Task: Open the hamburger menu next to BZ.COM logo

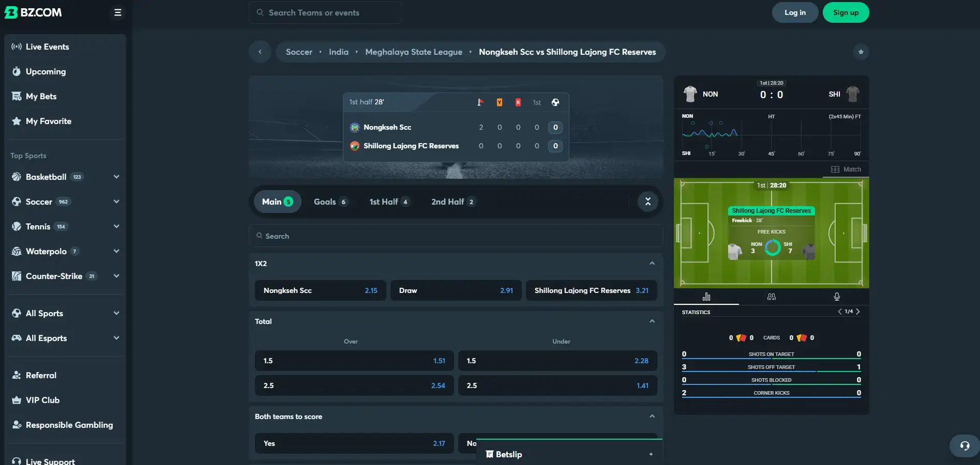Action: tap(118, 12)
